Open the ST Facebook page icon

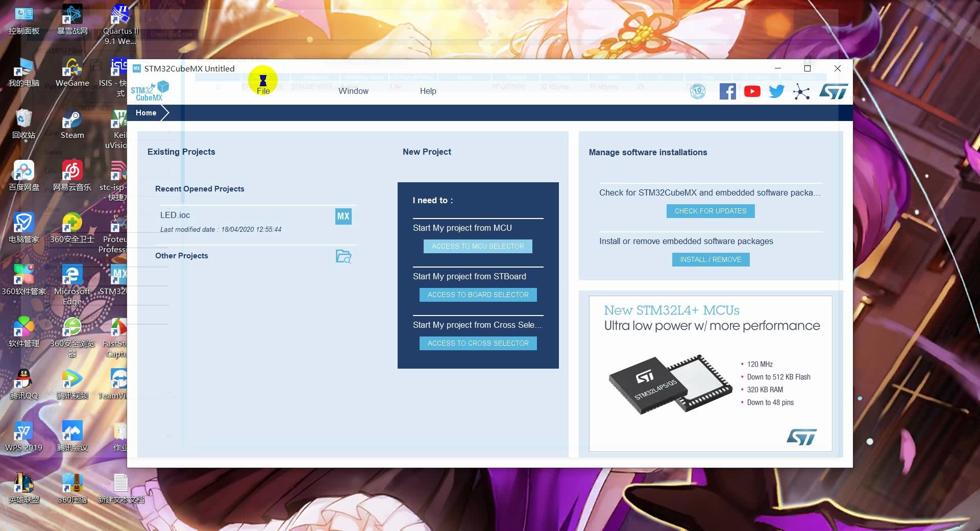coord(727,91)
